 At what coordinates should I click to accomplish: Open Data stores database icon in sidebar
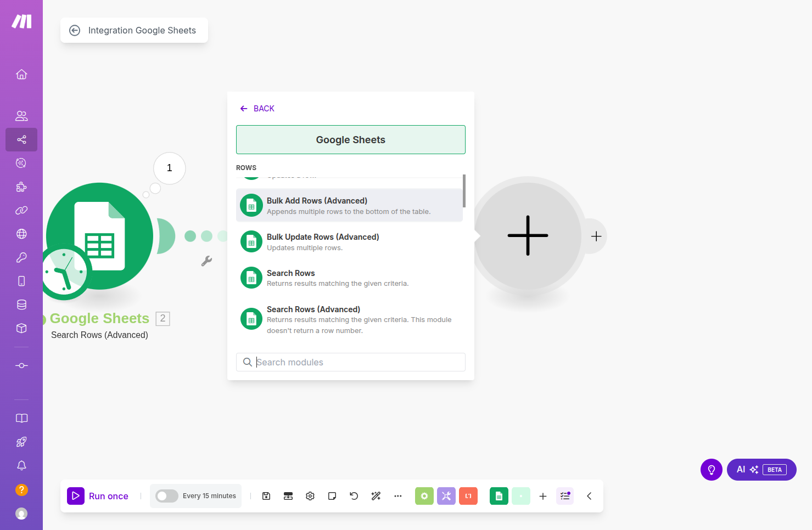(21, 305)
